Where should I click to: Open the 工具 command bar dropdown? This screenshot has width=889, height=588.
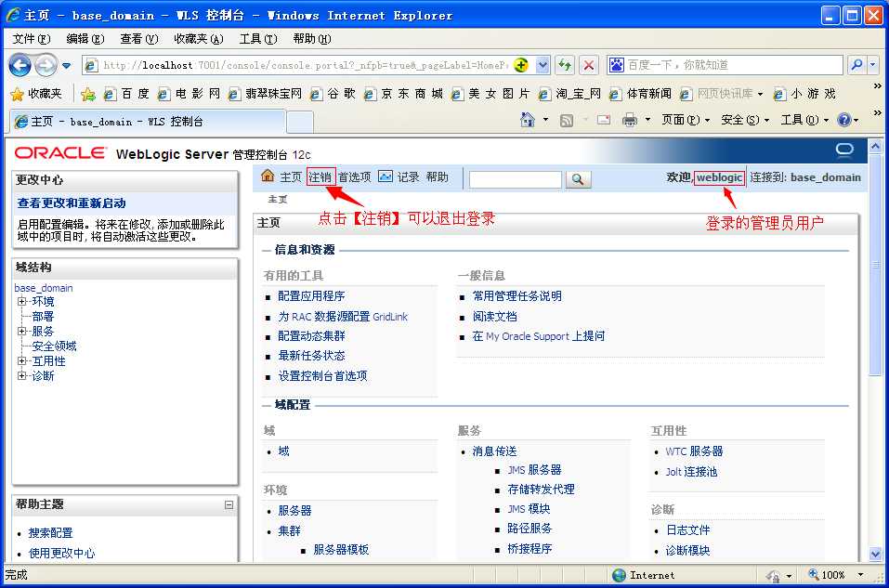pyautogui.click(x=804, y=120)
